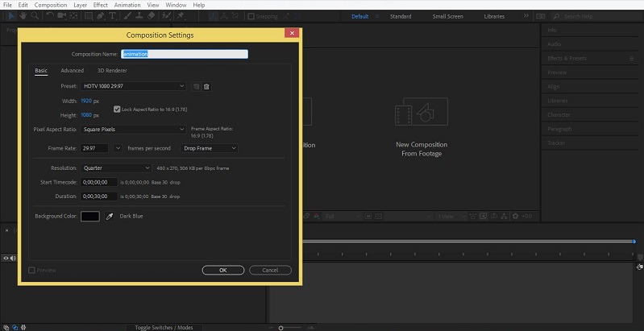Click the Composition Name input field

click(x=185, y=54)
